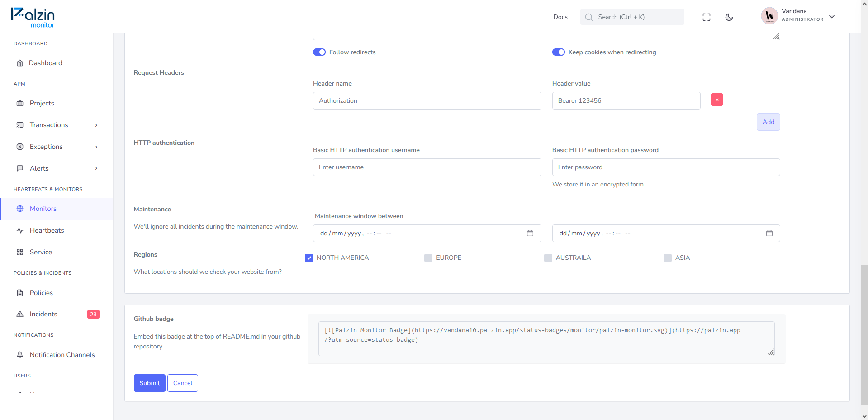Click the Palzin monitor logo
This screenshot has width=868, height=420.
(33, 17)
